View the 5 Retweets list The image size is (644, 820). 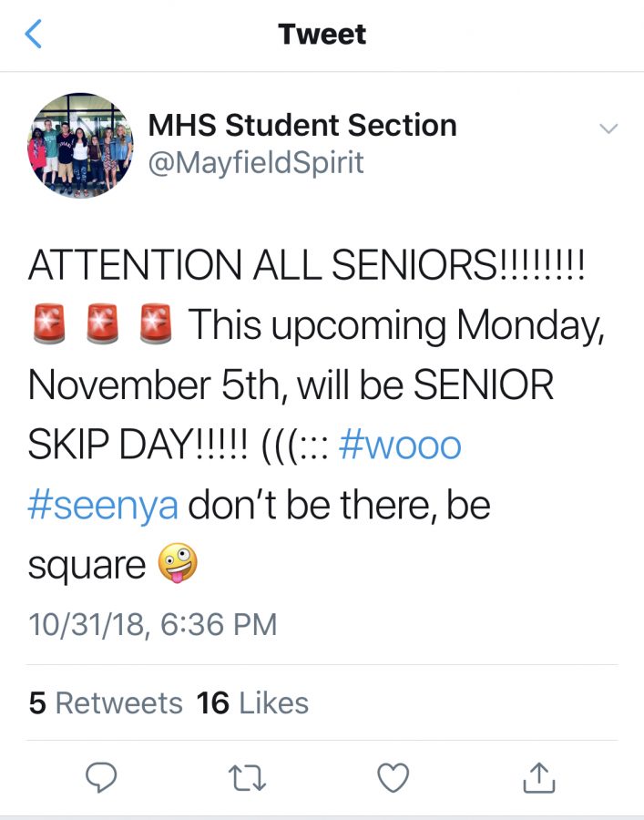coord(106,702)
